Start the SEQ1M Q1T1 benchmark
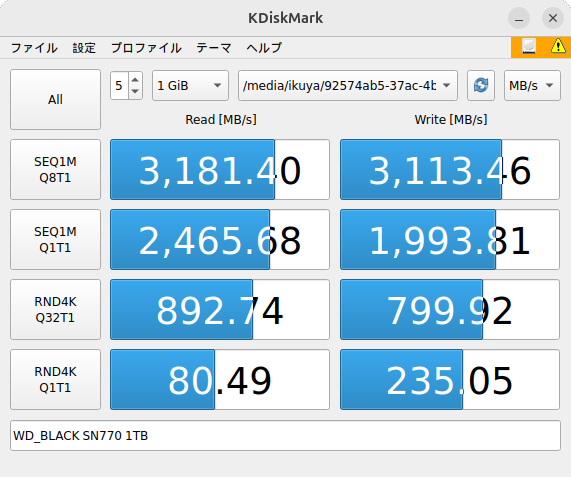The image size is (571, 477). click(x=55, y=240)
